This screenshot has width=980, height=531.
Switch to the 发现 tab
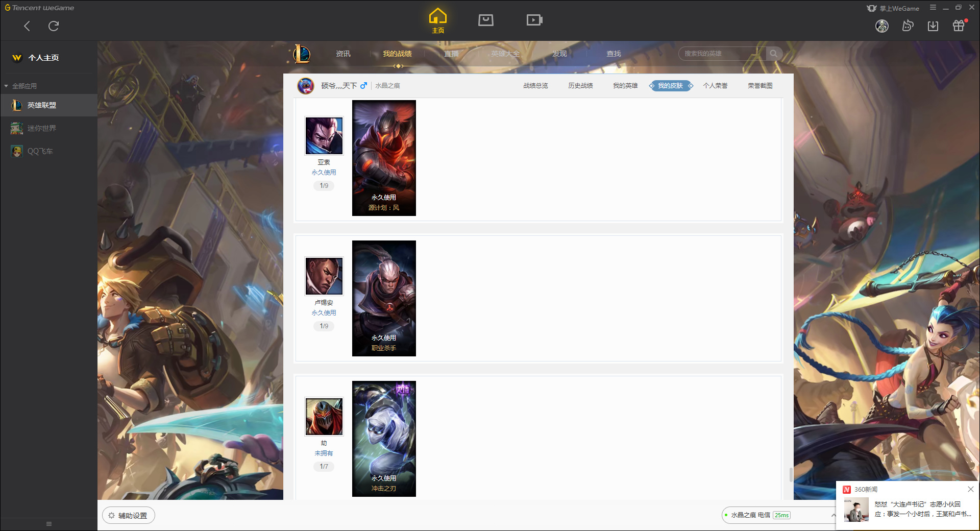pos(559,54)
